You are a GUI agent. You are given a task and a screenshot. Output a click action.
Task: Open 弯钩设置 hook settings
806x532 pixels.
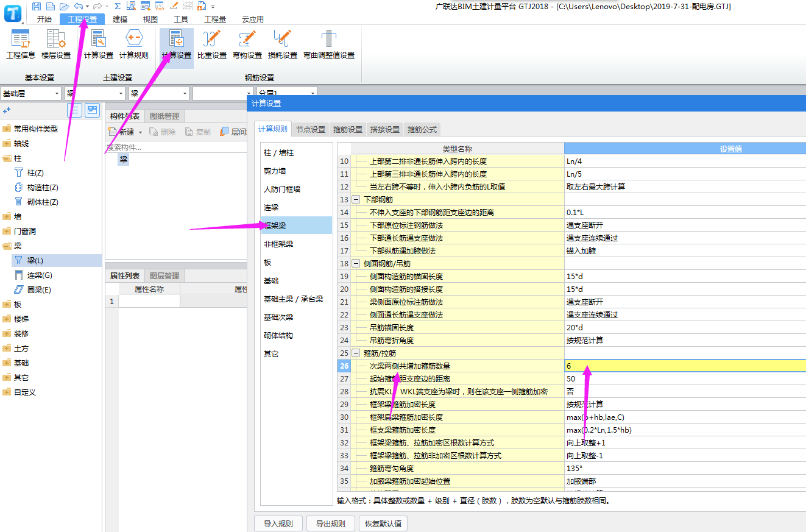click(247, 44)
